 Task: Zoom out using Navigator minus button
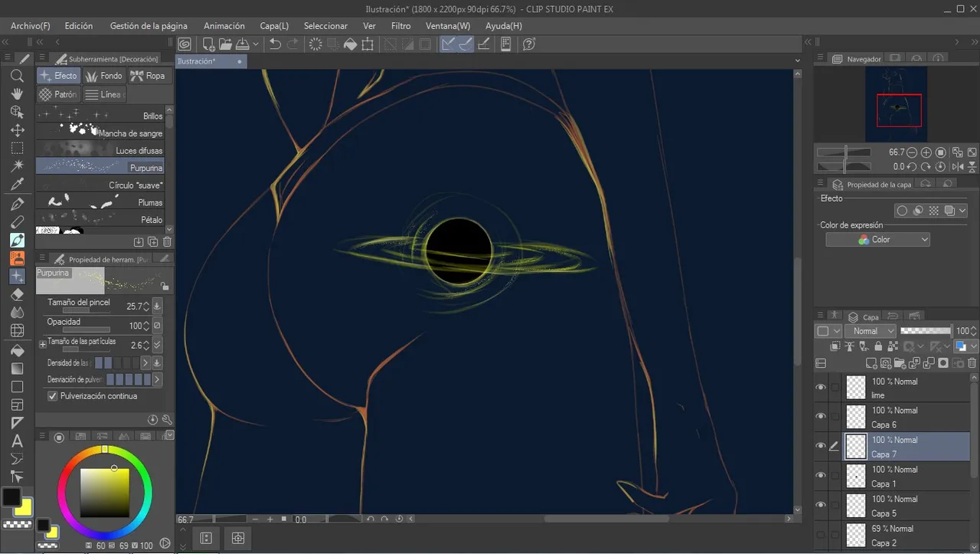pos(912,152)
